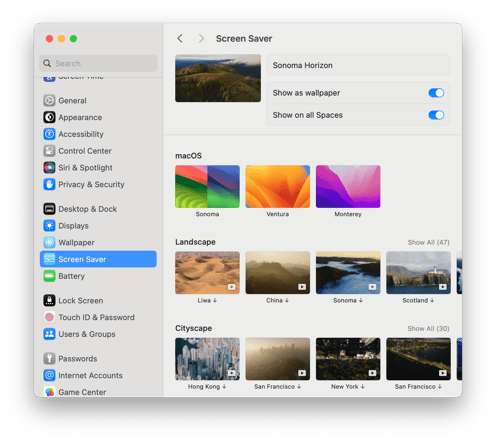Image resolution: width=496 pixels, height=442 pixels.
Task: Select the Lock Screen icon
Action: pos(49,300)
